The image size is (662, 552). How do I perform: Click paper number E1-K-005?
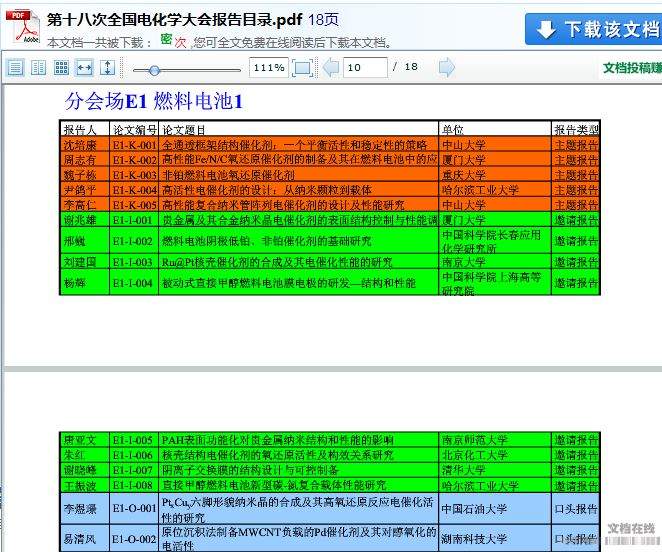point(134,205)
